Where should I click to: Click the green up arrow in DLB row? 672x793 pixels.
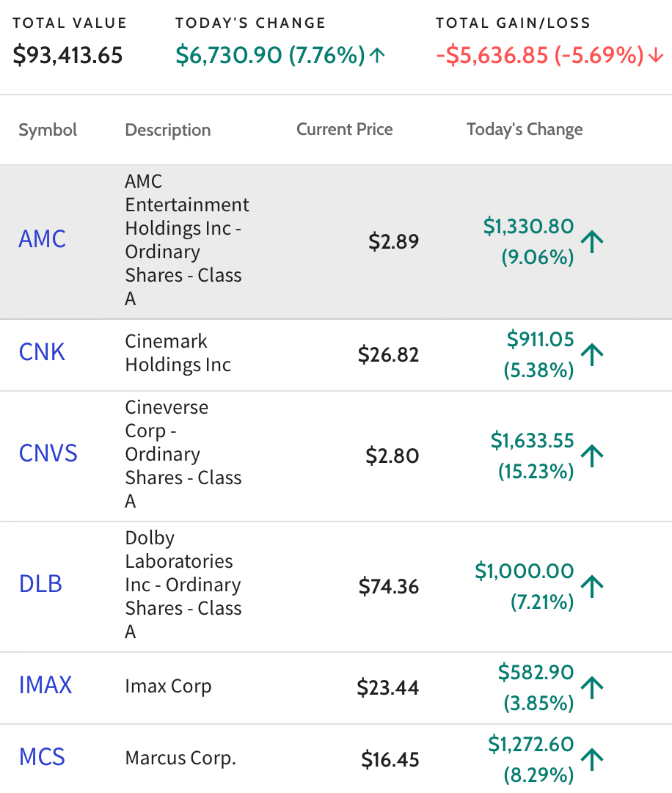pos(592,586)
